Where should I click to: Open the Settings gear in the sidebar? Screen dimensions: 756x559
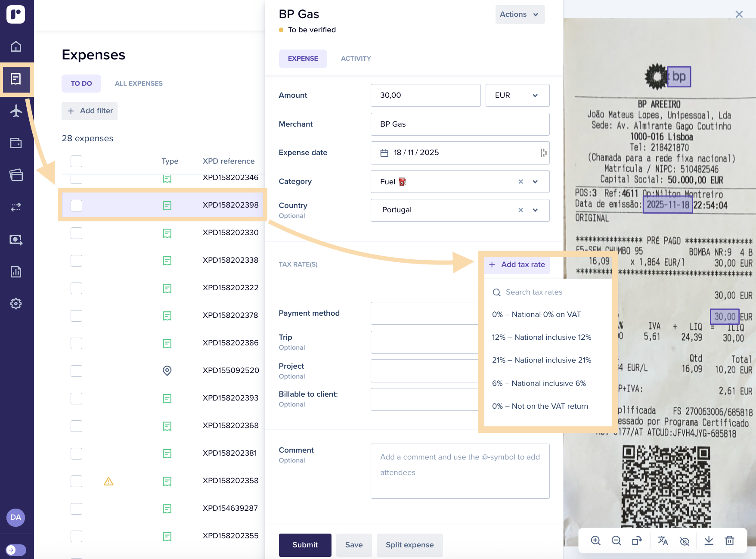click(16, 304)
